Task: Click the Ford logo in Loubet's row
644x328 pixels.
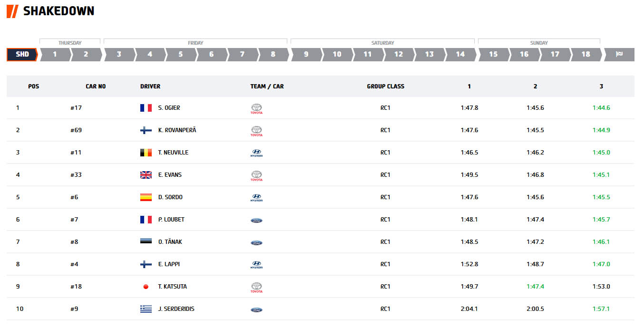Action: tap(256, 220)
